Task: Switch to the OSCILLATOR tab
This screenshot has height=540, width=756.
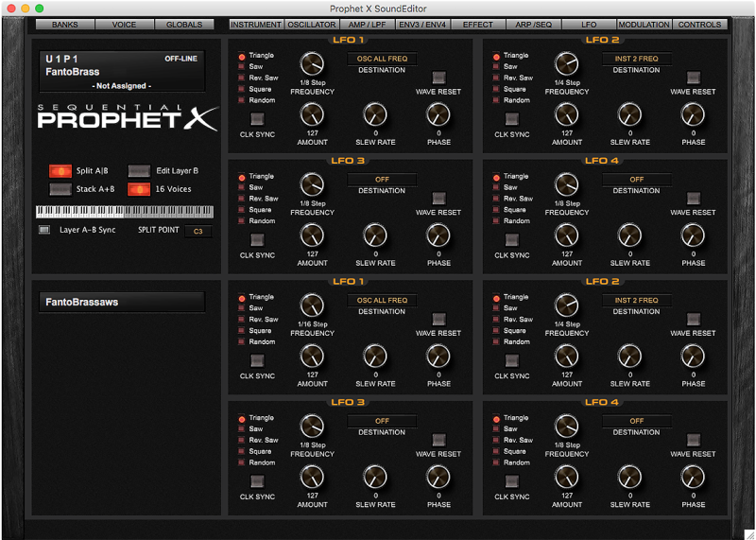Action: [312, 25]
